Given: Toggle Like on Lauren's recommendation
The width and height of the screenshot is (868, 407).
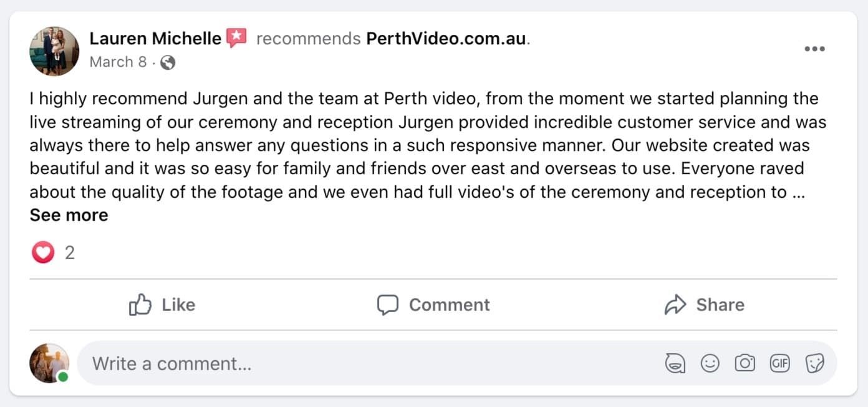Looking at the screenshot, I should pyautogui.click(x=162, y=305).
